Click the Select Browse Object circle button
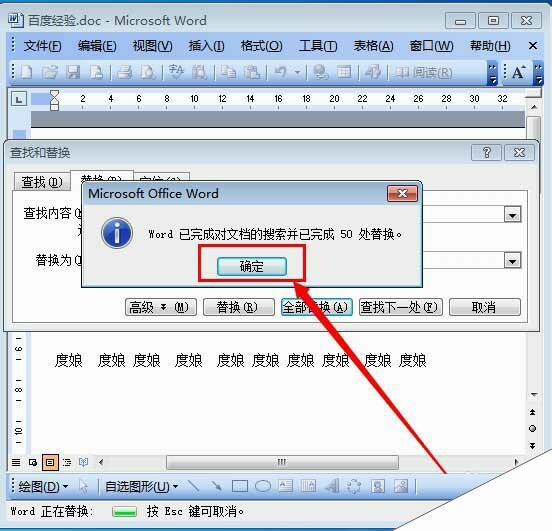The image size is (552, 531). (x=533, y=429)
